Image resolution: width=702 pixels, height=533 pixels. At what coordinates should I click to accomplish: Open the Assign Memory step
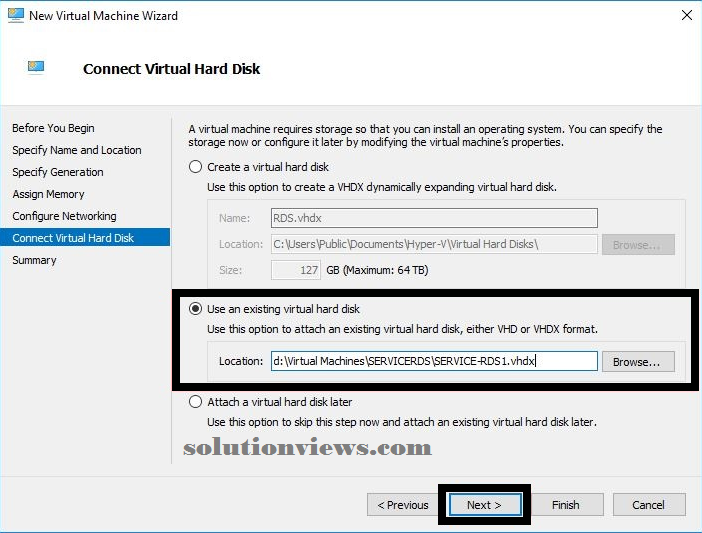[48, 194]
